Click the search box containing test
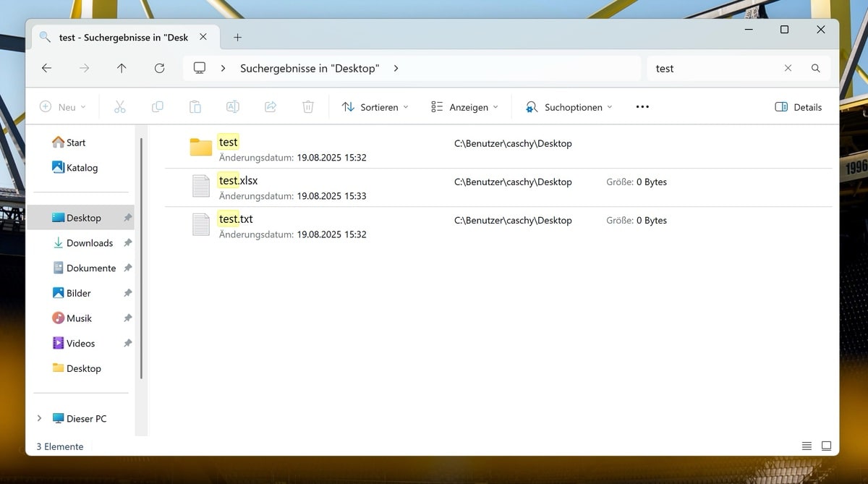Screen dimensions: 868x484 [x=712, y=68]
